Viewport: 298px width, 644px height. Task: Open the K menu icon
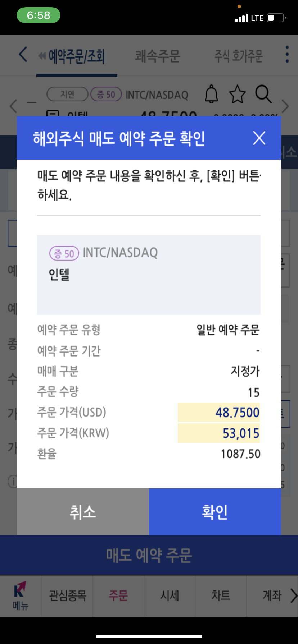pos(20,595)
